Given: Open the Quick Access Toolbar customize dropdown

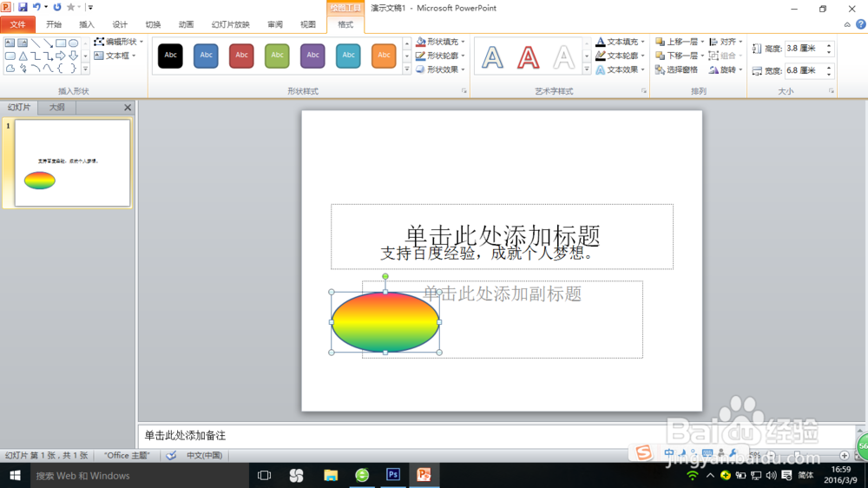Looking at the screenshot, I should [90, 7].
